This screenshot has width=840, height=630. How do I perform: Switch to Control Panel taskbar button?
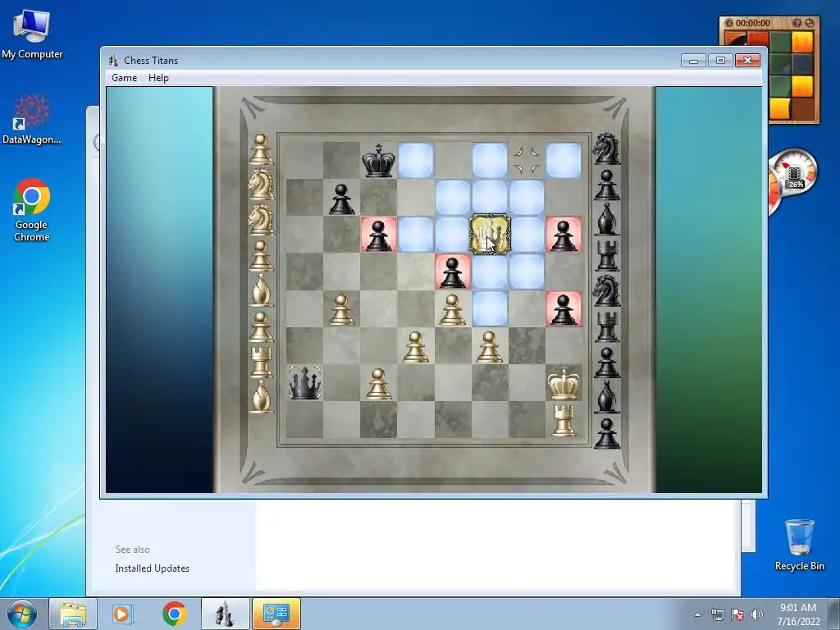pos(276,614)
